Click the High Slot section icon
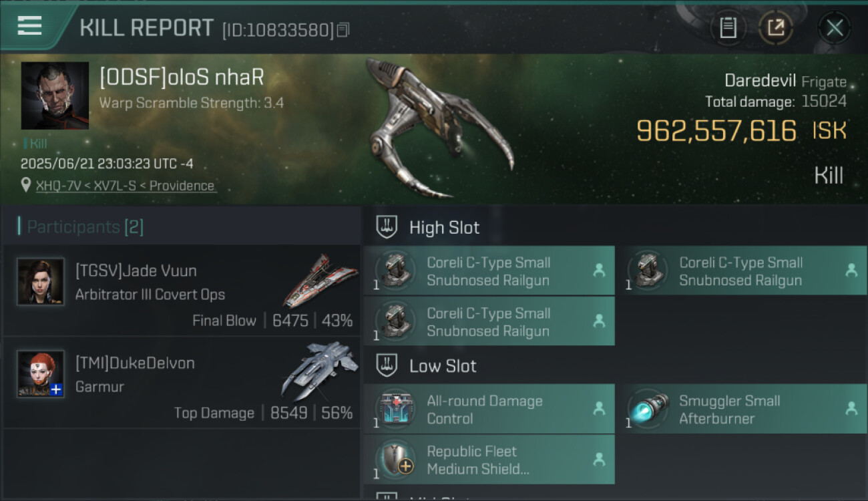This screenshot has width=868, height=501. (387, 227)
